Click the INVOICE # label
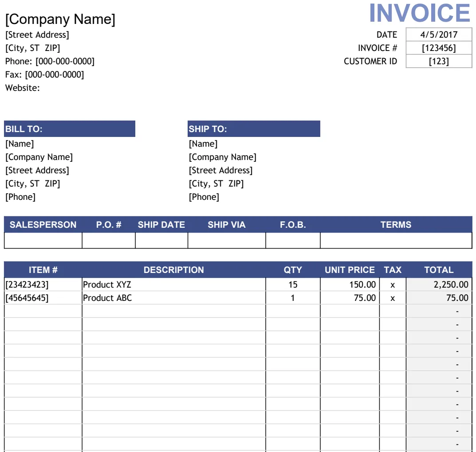 point(378,48)
